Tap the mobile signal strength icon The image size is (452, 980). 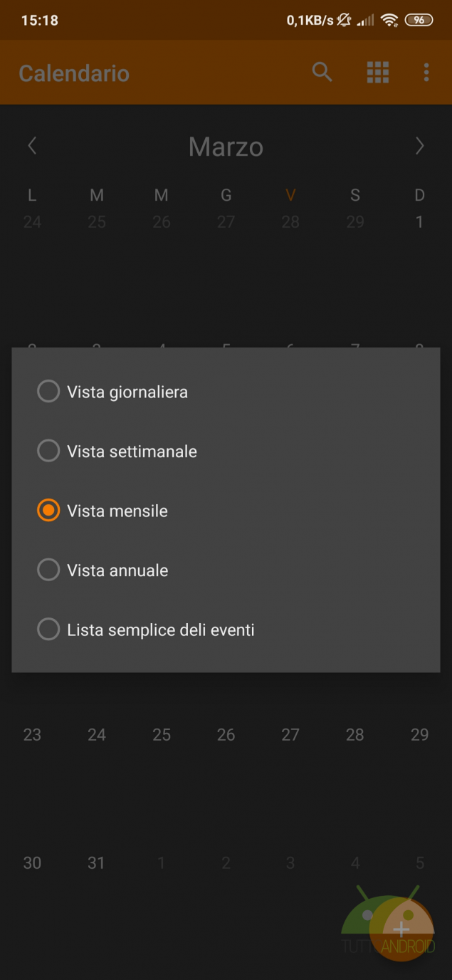click(x=366, y=20)
